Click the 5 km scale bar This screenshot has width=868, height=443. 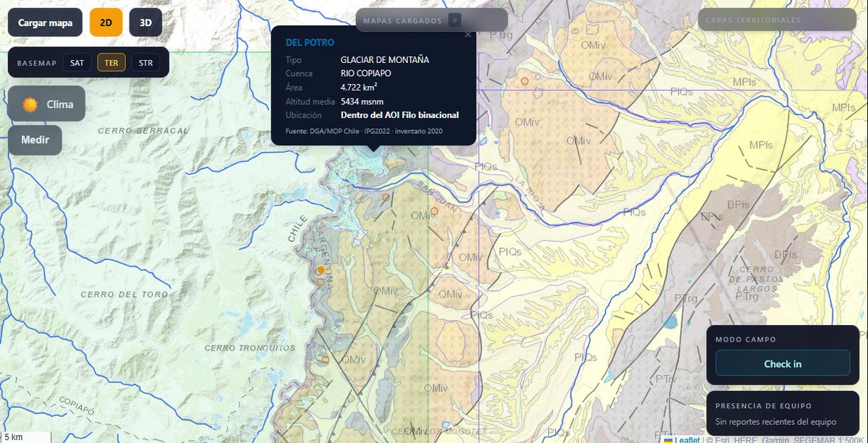[x=25, y=437]
